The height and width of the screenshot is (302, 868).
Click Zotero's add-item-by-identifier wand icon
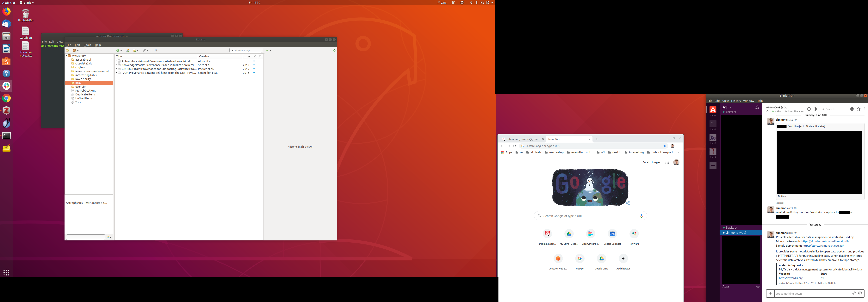(127, 51)
